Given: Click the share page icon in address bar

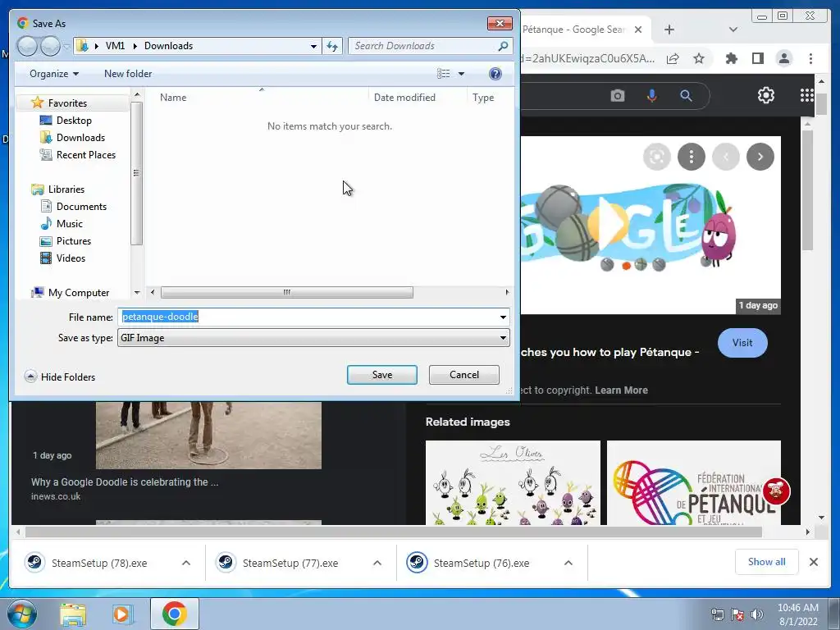Looking at the screenshot, I should [x=673, y=58].
